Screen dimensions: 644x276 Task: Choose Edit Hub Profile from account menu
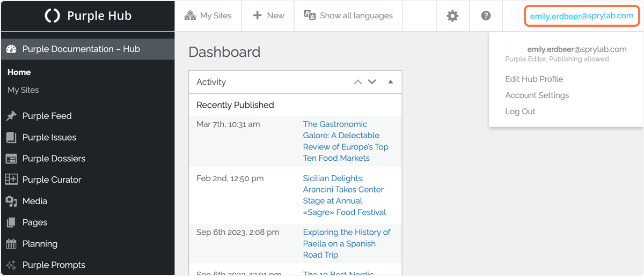[x=534, y=79]
